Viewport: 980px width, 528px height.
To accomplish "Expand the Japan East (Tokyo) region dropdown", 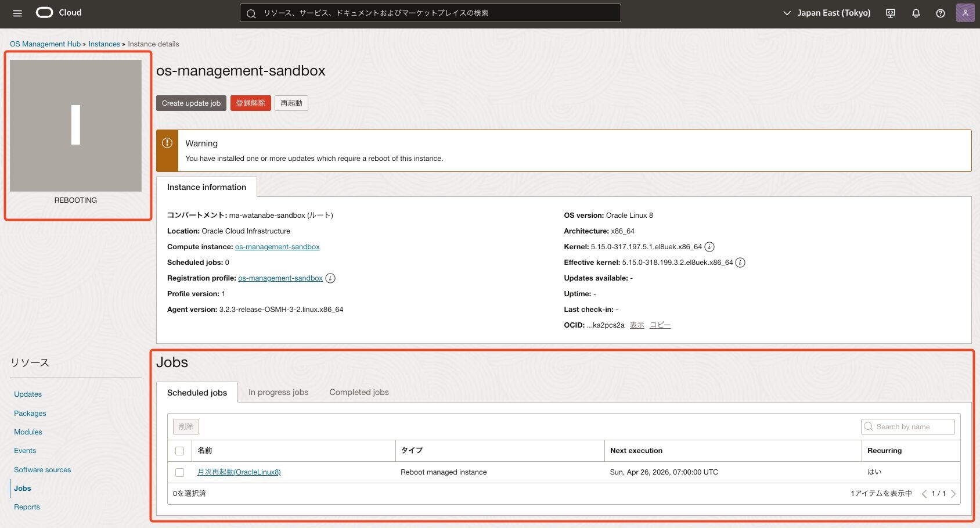I will click(827, 13).
